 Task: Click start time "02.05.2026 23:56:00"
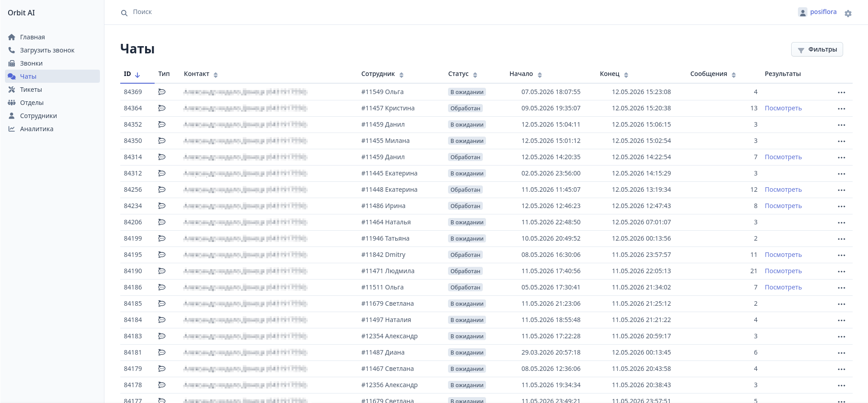click(x=551, y=173)
